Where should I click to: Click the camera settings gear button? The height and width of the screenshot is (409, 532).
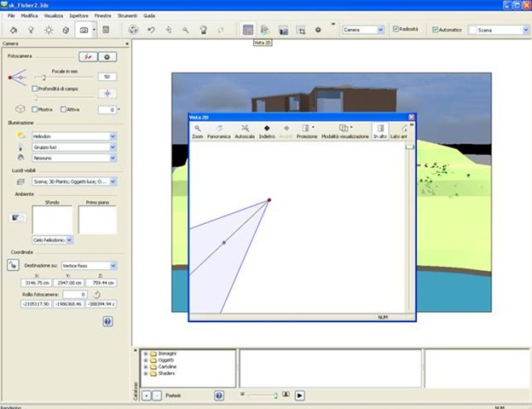pyautogui.click(x=107, y=56)
